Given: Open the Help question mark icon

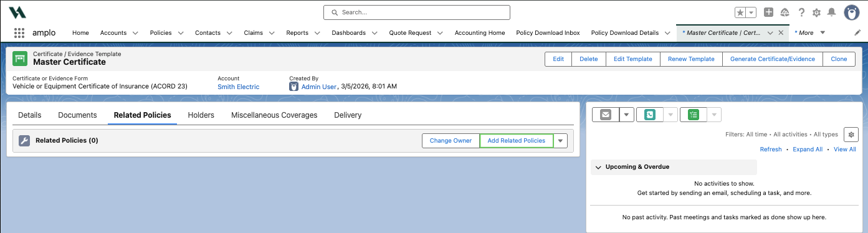Looking at the screenshot, I should pos(801,12).
